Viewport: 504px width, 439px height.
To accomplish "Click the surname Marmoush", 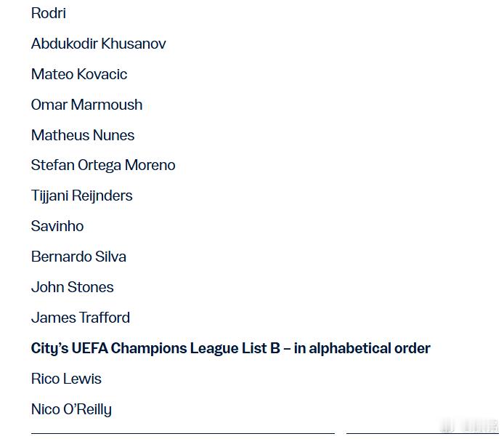I will pos(107,105).
